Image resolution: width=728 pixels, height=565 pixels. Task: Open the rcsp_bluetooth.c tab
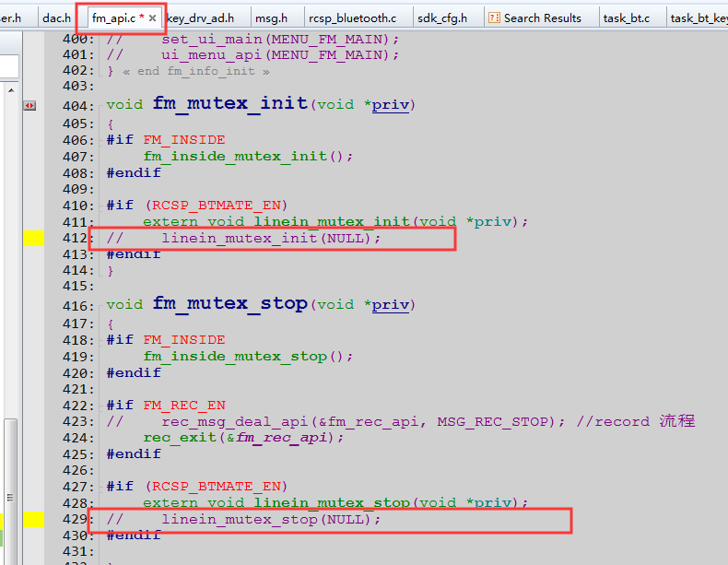click(x=352, y=18)
